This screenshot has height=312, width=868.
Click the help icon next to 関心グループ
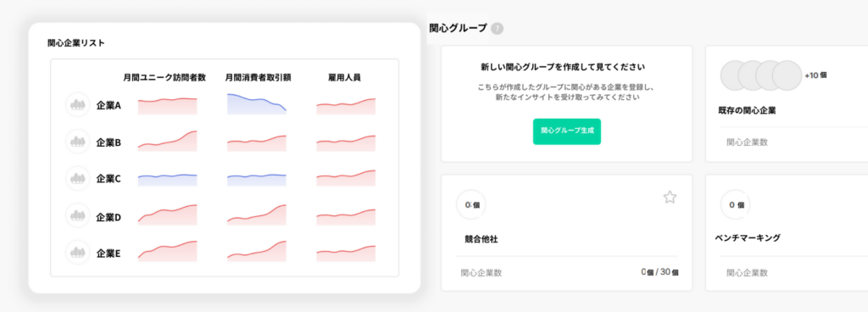point(497,28)
